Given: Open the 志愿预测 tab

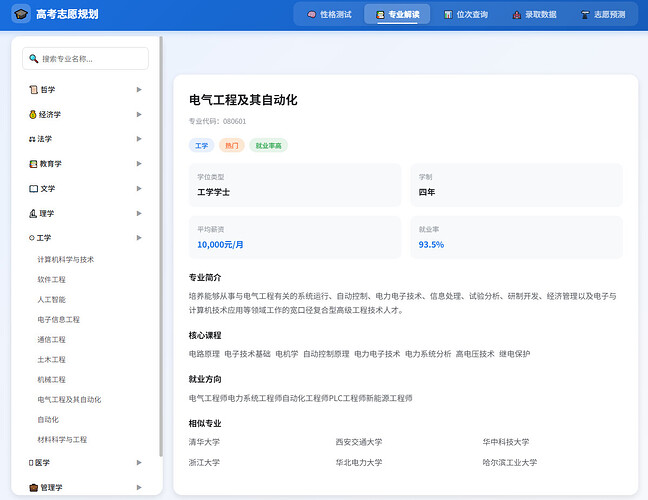Looking at the screenshot, I should (603, 15).
